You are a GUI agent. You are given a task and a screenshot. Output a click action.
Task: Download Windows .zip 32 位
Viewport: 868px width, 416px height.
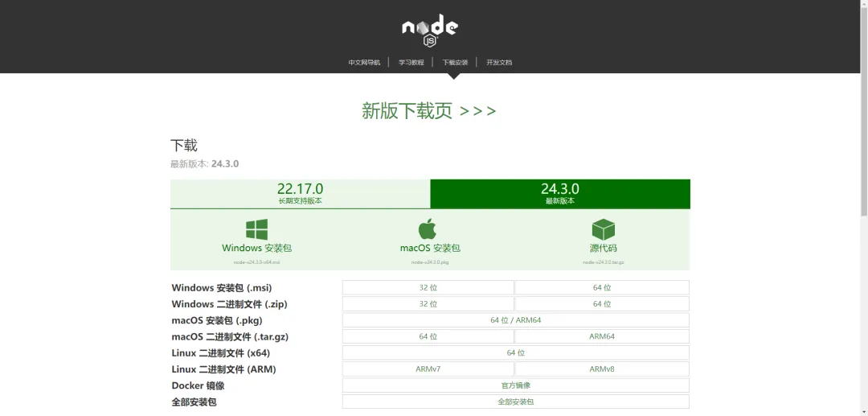(428, 303)
